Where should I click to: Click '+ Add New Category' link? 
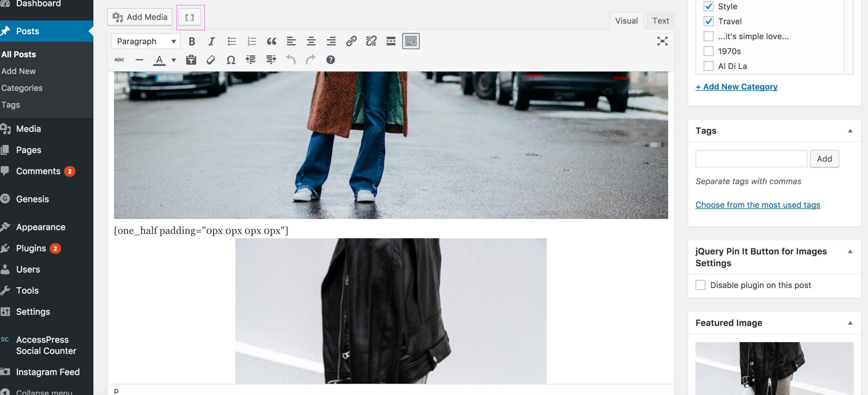(736, 87)
